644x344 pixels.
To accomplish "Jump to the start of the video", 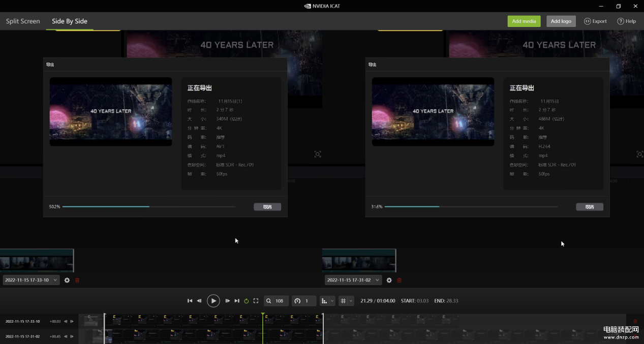I will [x=190, y=301].
